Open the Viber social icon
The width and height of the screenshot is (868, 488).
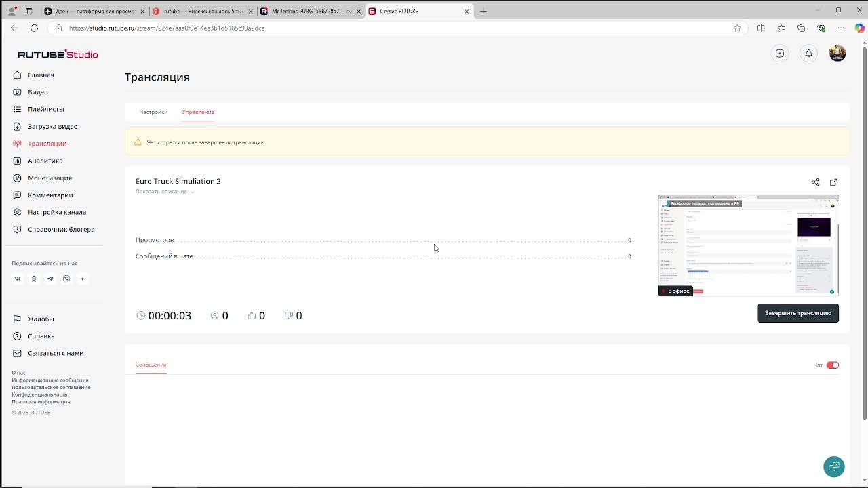(66, 279)
